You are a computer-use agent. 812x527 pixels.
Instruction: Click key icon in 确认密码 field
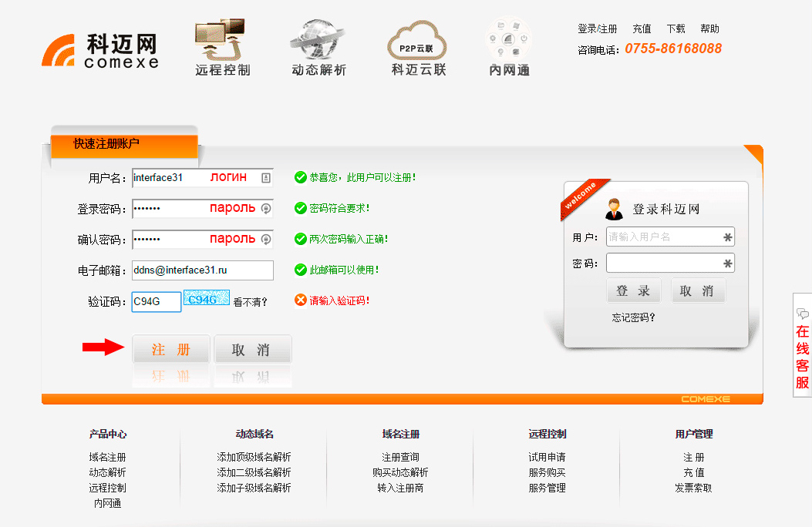tap(266, 239)
